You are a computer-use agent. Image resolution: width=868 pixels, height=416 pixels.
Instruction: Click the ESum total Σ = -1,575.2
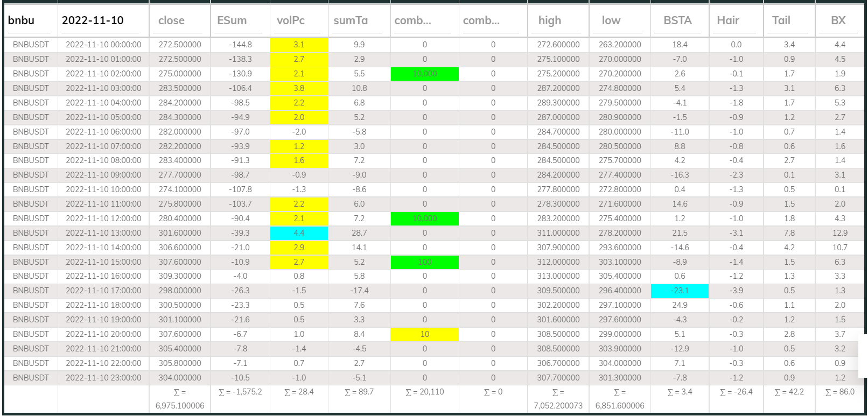[x=240, y=392]
